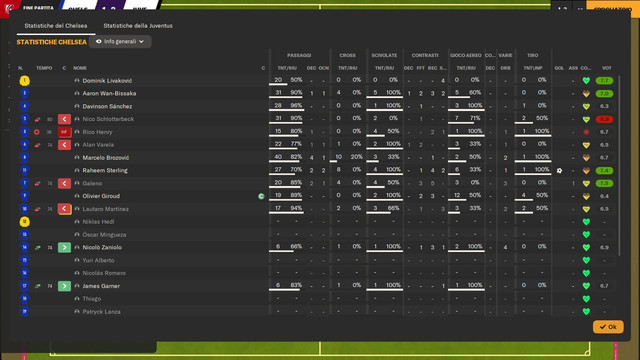Click Nicolo Zaniolo's green condition heart

[x=586, y=247]
